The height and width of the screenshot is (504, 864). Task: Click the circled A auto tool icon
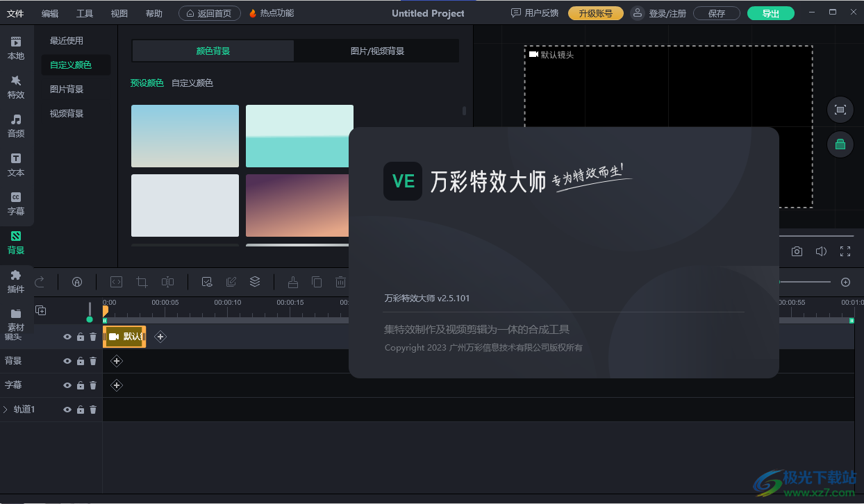(77, 282)
